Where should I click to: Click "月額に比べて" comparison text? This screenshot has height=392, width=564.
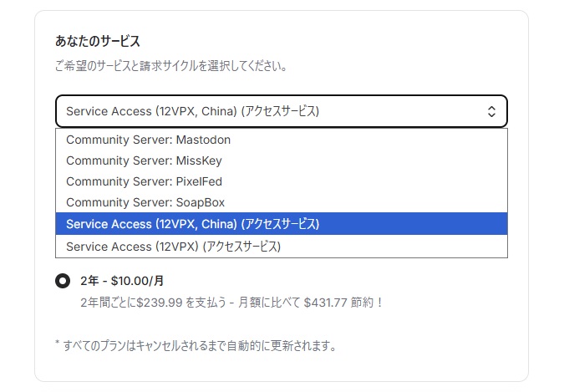[276, 302]
